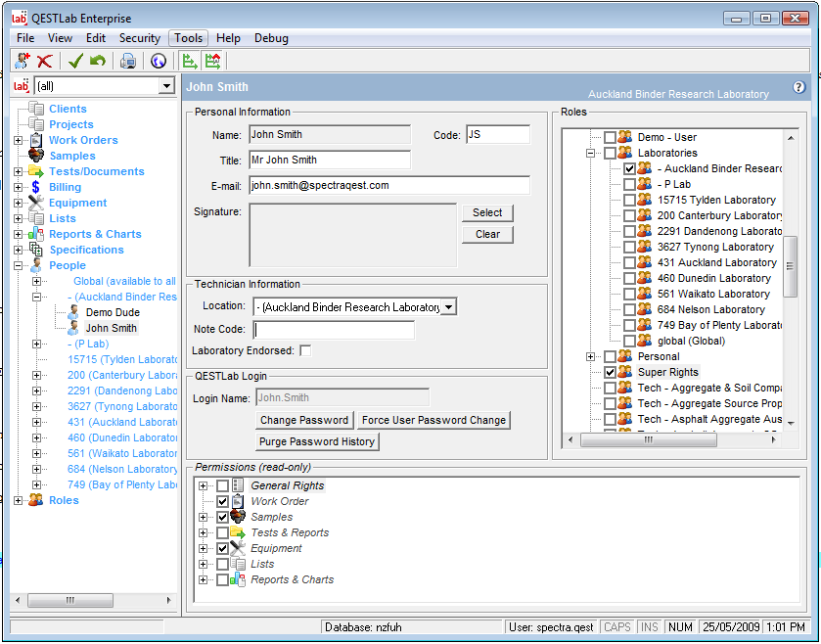This screenshot has height=644, width=821.
Task: Click the green undo arrow icon
Action: (97, 61)
